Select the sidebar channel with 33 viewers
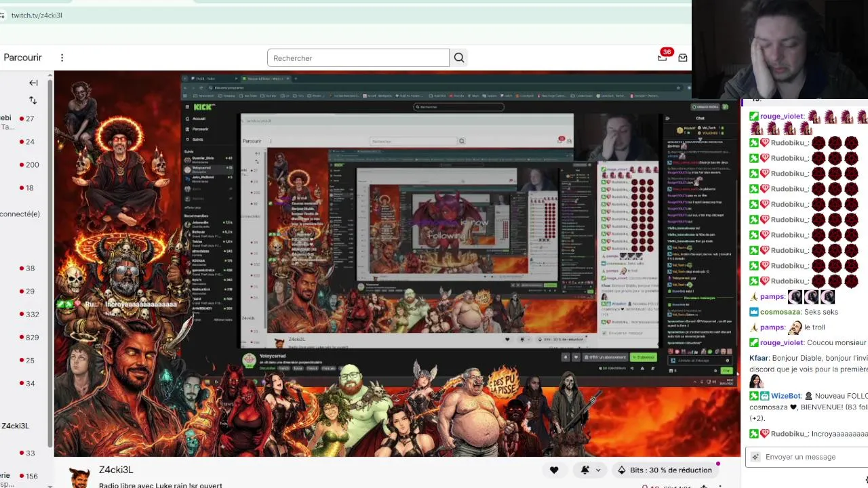This screenshot has width=868, height=488. [26, 453]
